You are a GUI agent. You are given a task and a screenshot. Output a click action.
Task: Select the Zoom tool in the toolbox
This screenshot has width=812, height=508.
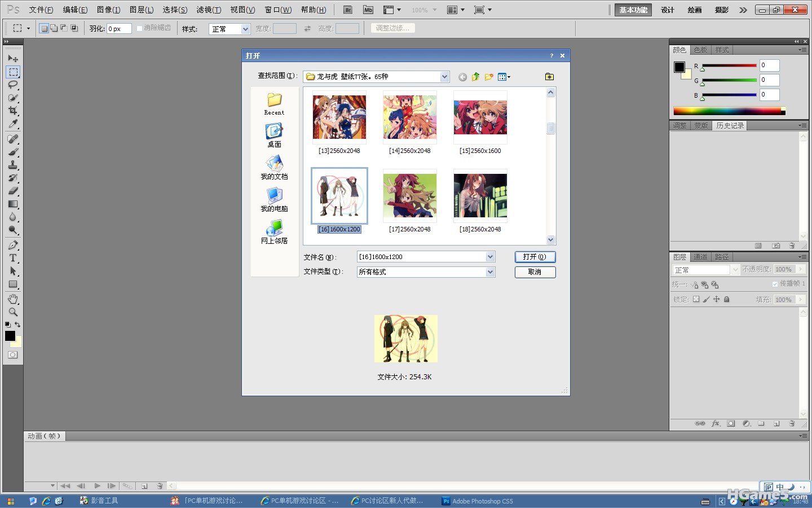(x=13, y=312)
